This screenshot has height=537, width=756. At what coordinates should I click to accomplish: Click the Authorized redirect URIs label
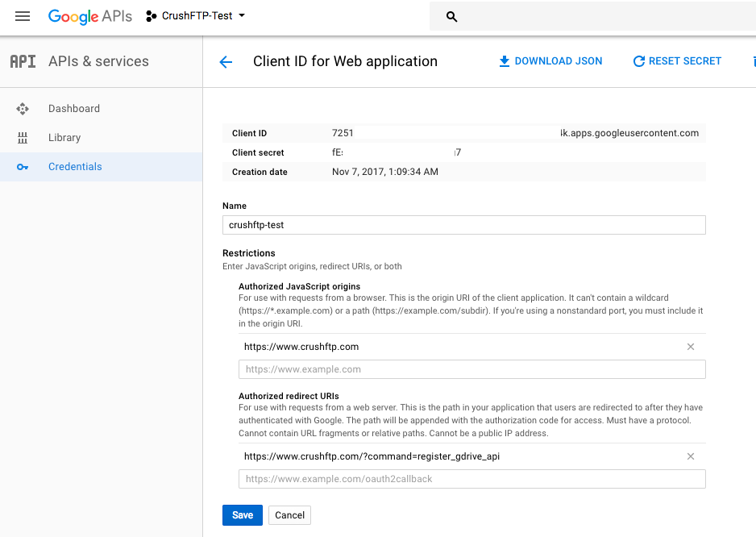[x=289, y=396]
